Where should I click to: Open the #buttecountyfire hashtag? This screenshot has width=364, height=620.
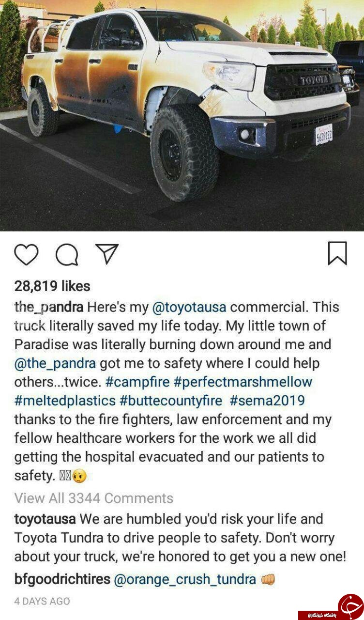(x=171, y=401)
